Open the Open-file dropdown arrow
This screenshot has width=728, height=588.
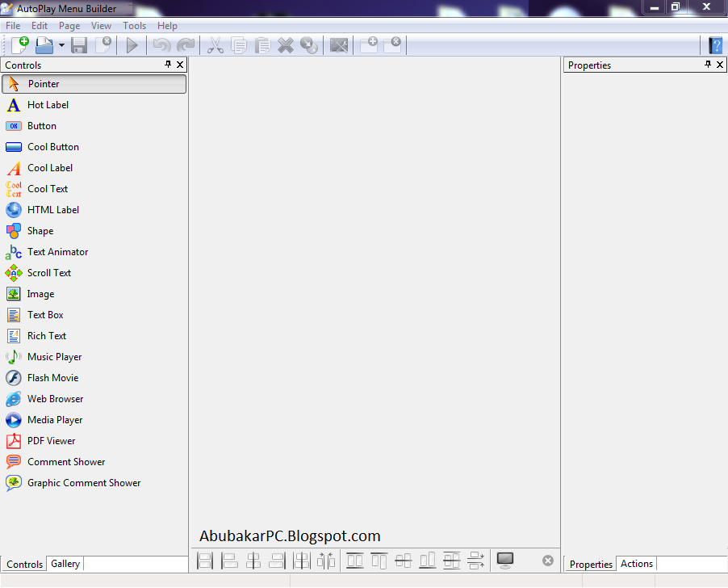(61, 45)
